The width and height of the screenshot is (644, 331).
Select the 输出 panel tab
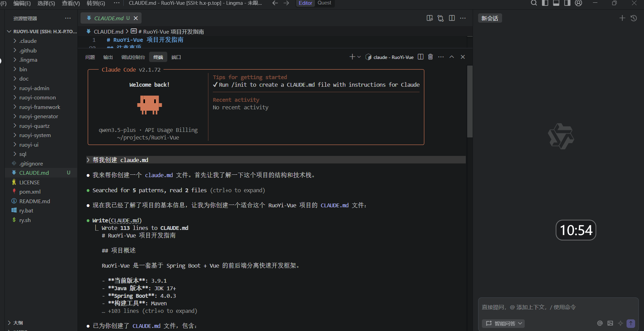pyautogui.click(x=108, y=57)
